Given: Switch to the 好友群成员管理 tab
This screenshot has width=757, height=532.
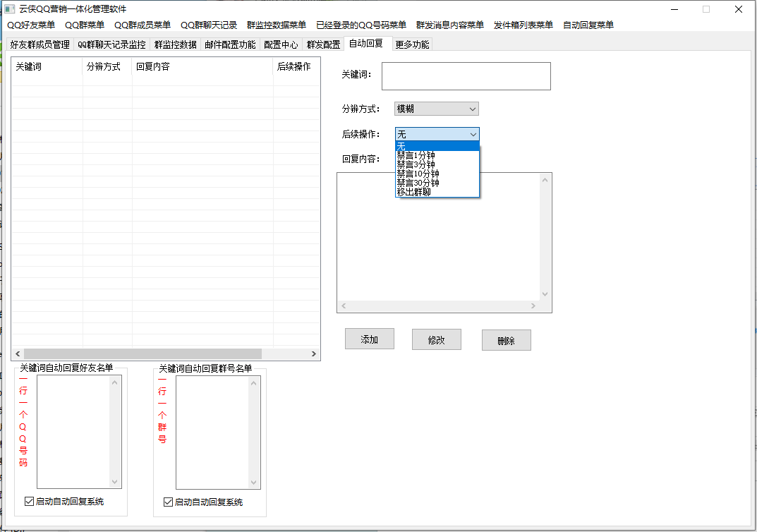Looking at the screenshot, I should (40, 44).
